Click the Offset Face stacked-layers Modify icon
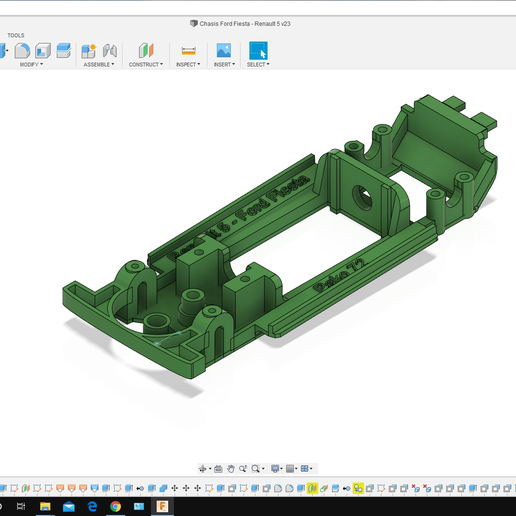516x516 pixels. (63, 51)
